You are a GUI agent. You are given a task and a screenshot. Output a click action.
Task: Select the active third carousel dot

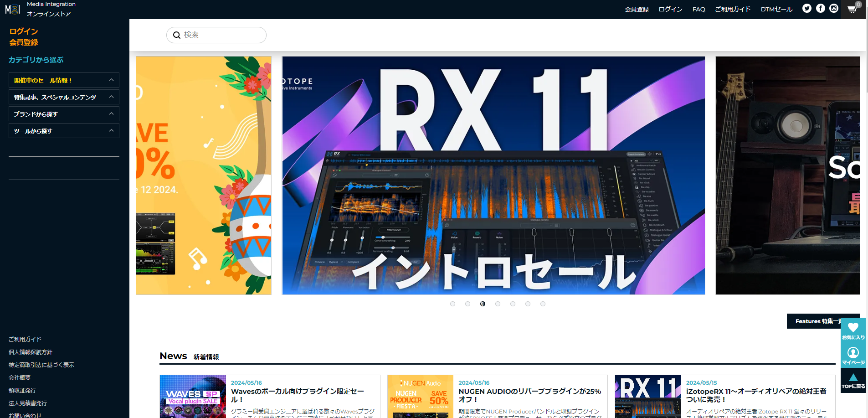tap(483, 304)
